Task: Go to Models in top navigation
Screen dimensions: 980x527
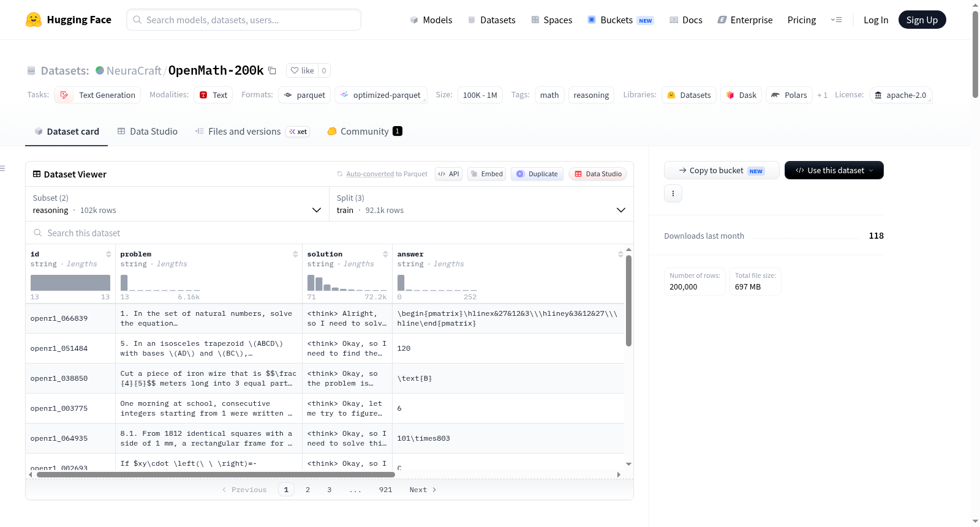Action: coord(431,20)
